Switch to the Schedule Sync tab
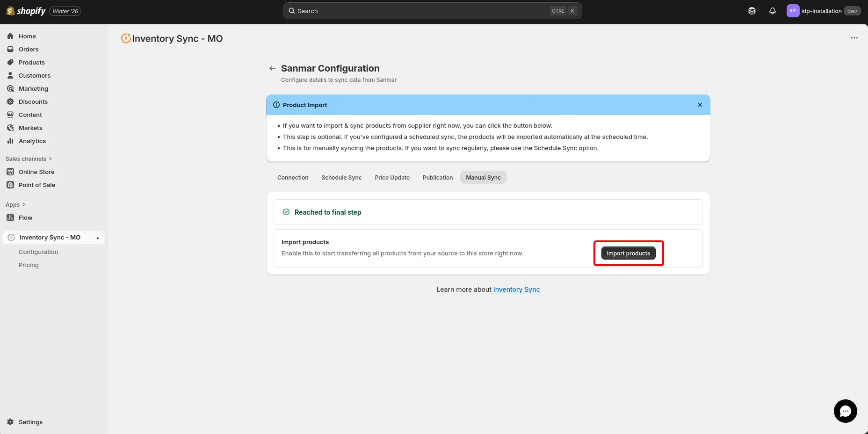Image resolution: width=868 pixels, height=434 pixels. (341, 177)
